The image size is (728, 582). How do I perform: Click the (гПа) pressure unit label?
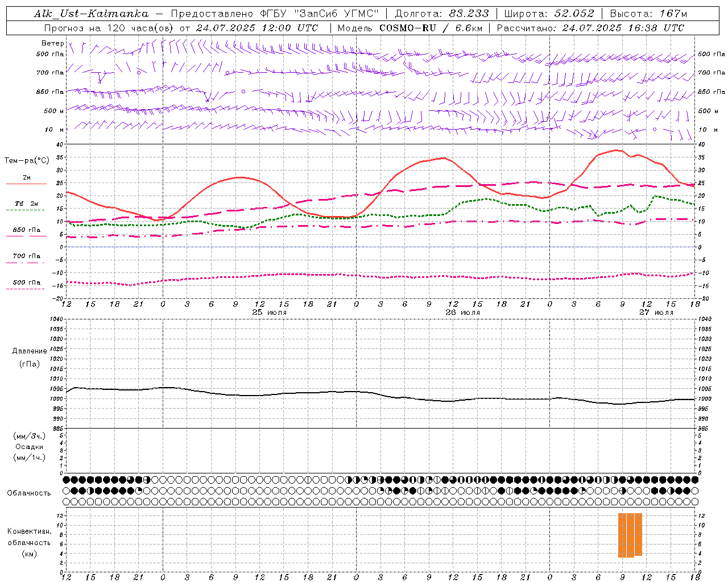point(30,364)
